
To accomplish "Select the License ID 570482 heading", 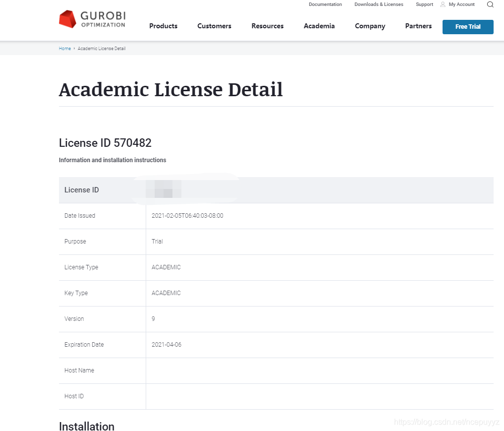I will [x=105, y=143].
